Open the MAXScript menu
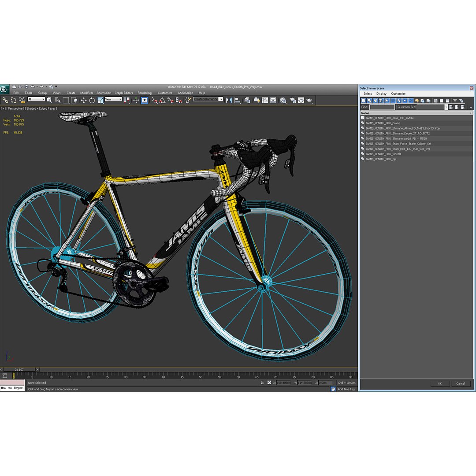This screenshot has height=476, width=476. pos(185,93)
